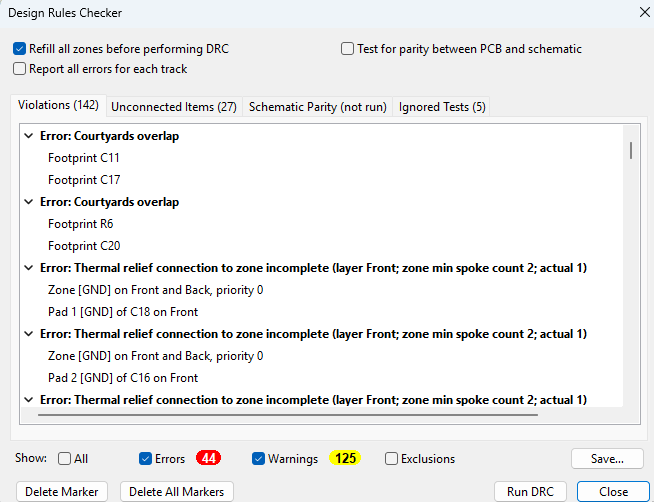Screen dimensions: 654x502
Task: Click the Delete All Markers button
Action: tap(177, 491)
